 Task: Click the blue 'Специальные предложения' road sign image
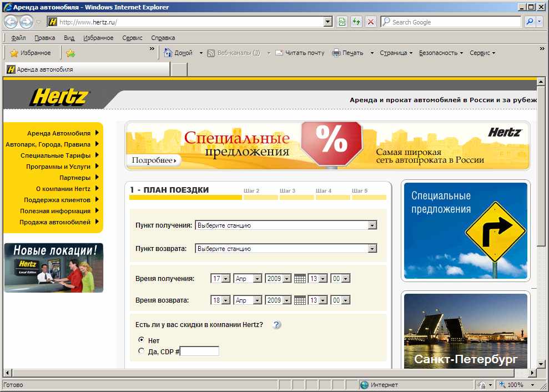pyautogui.click(x=466, y=230)
